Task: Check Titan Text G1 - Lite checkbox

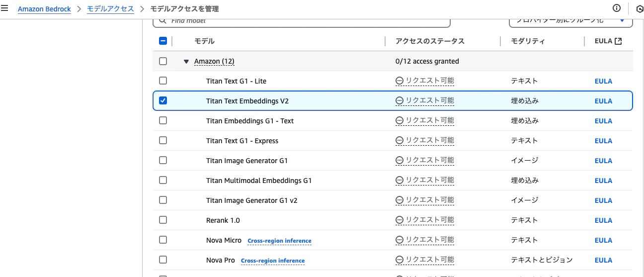Action: tap(163, 81)
